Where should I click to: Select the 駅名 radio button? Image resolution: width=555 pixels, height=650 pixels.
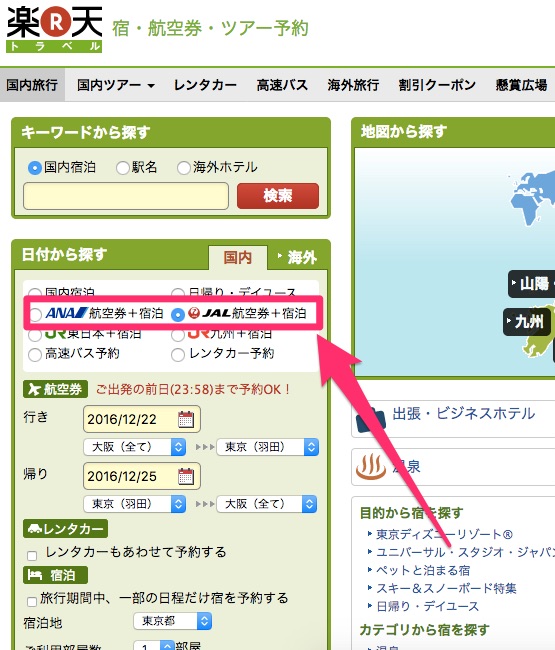[123, 168]
